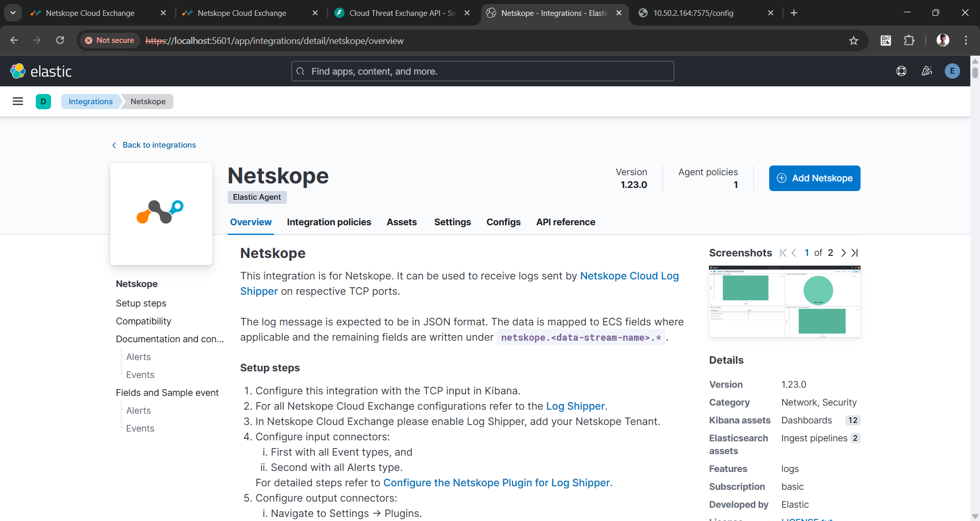Click the browser address bar URL

pyautogui.click(x=275, y=41)
